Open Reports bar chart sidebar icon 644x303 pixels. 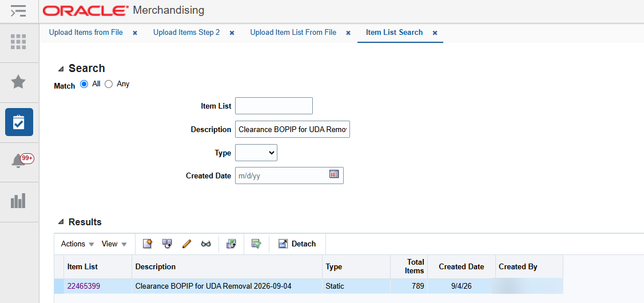point(18,201)
